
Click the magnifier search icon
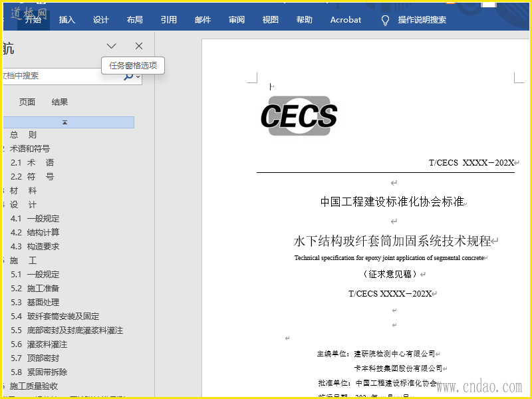click(x=128, y=76)
